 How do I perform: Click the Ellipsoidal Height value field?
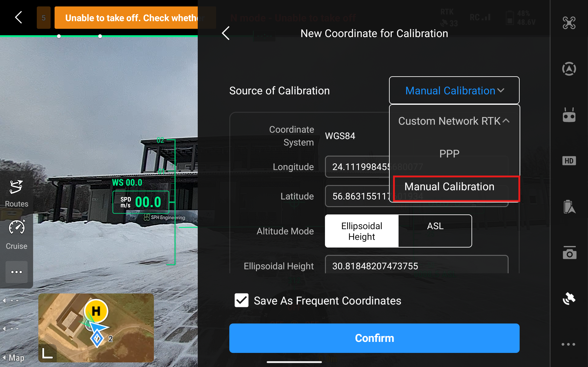416,266
